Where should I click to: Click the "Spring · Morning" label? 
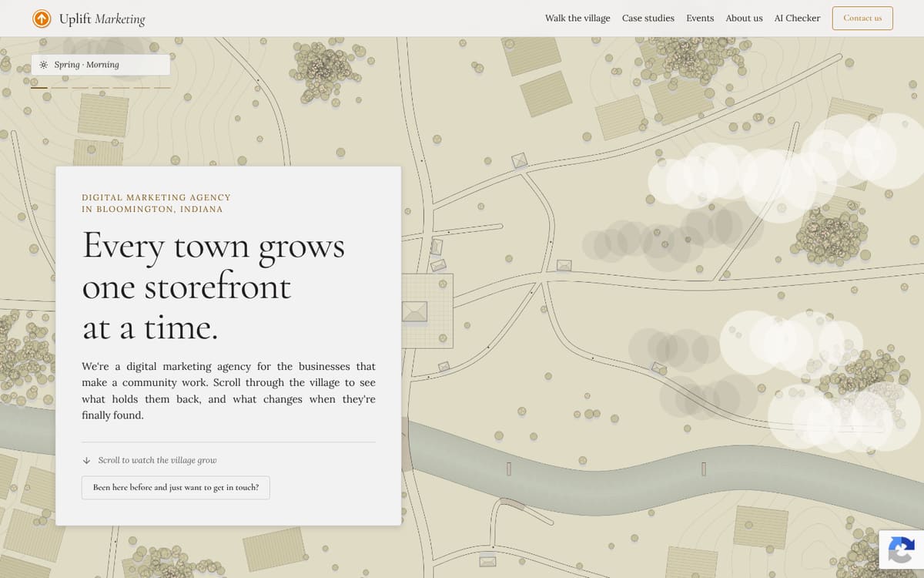point(86,65)
